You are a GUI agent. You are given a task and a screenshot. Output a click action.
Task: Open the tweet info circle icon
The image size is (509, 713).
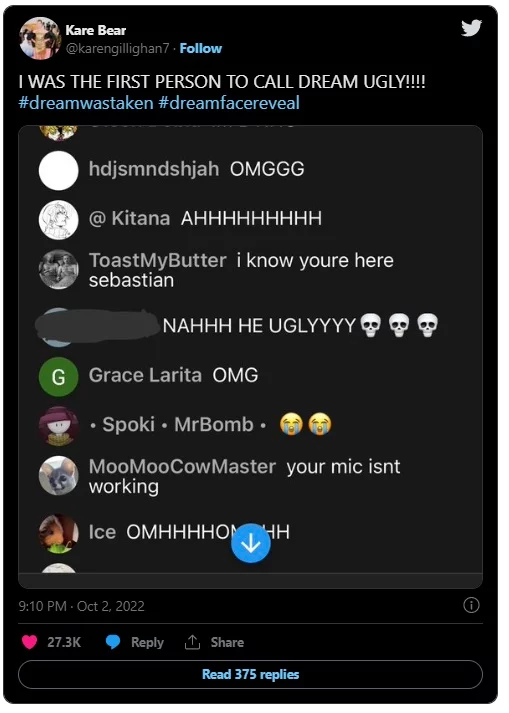[471, 605]
